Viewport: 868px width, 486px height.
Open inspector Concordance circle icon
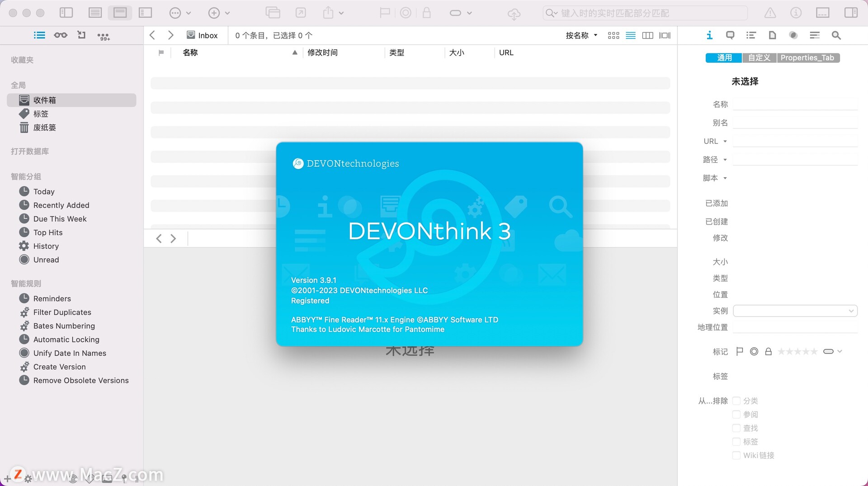[x=793, y=35]
